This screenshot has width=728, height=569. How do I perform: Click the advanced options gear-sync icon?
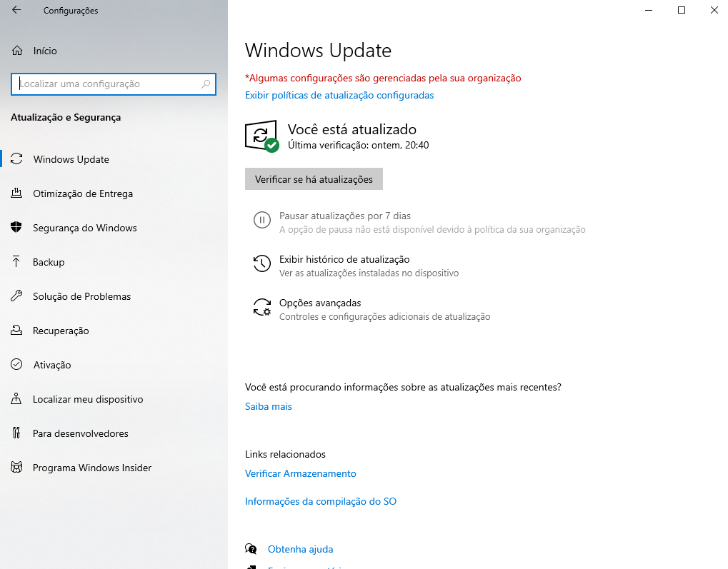(x=262, y=307)
